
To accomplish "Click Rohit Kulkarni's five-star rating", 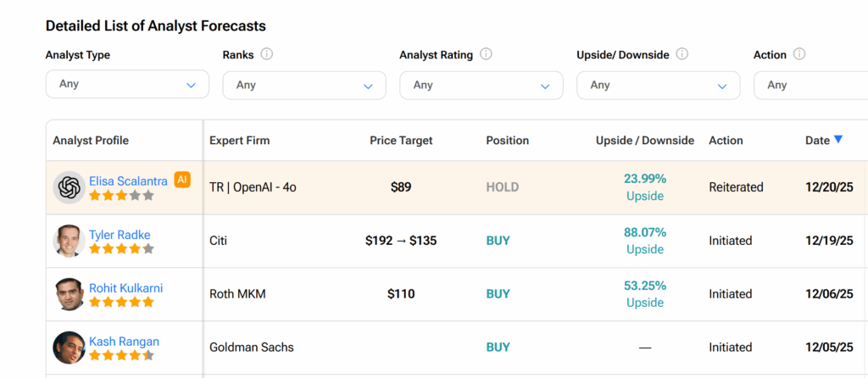I will 121,302.
